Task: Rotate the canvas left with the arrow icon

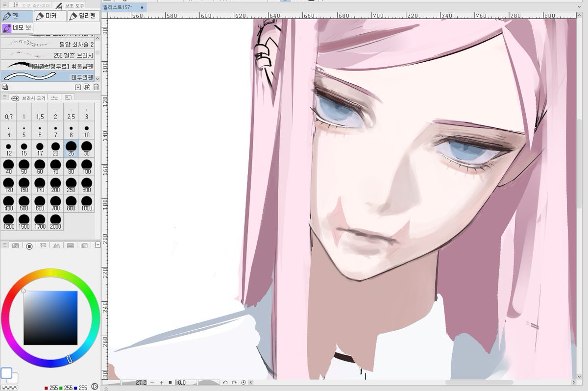Action: 225,382
